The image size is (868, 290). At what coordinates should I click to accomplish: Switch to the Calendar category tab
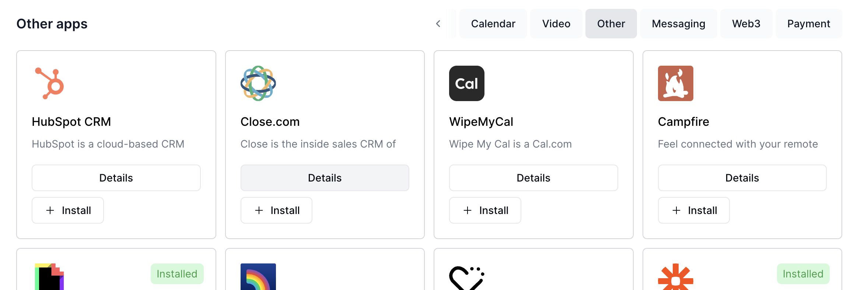[x=493, y=23]
